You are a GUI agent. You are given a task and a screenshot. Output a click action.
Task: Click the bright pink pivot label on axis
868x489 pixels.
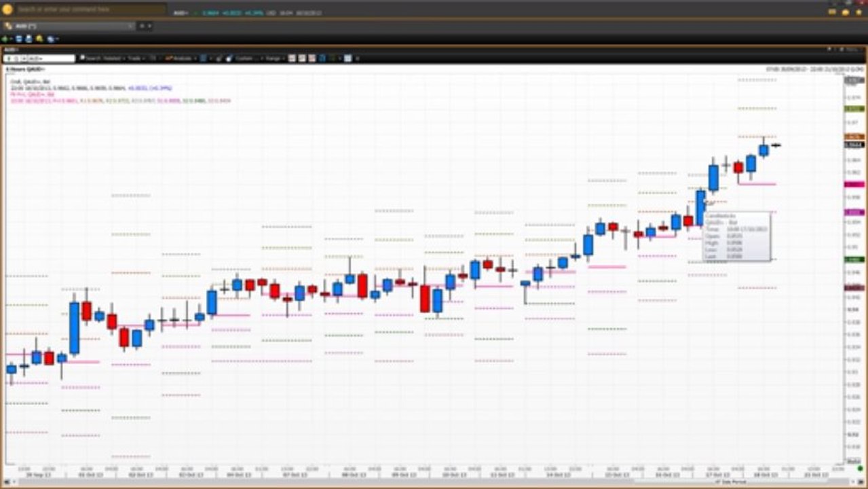point(854,184)
